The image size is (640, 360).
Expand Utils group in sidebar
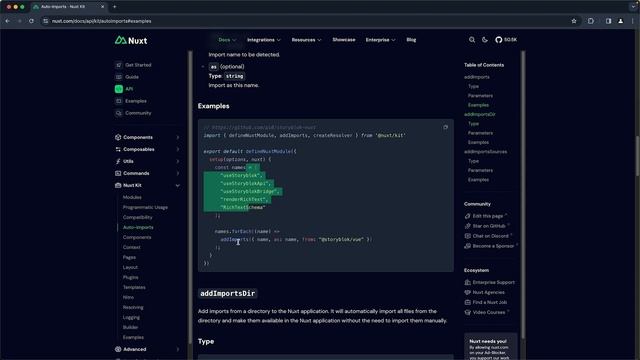pos(147,161)
